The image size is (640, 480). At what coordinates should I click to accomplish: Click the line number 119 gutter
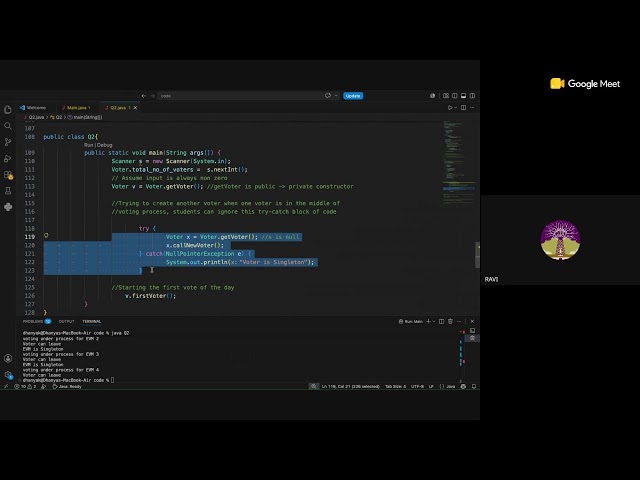[x=30, y=237]
